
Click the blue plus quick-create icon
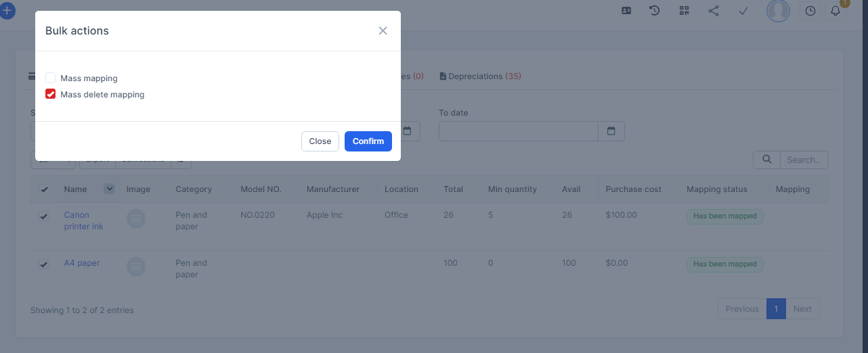[x=7, y=11]
